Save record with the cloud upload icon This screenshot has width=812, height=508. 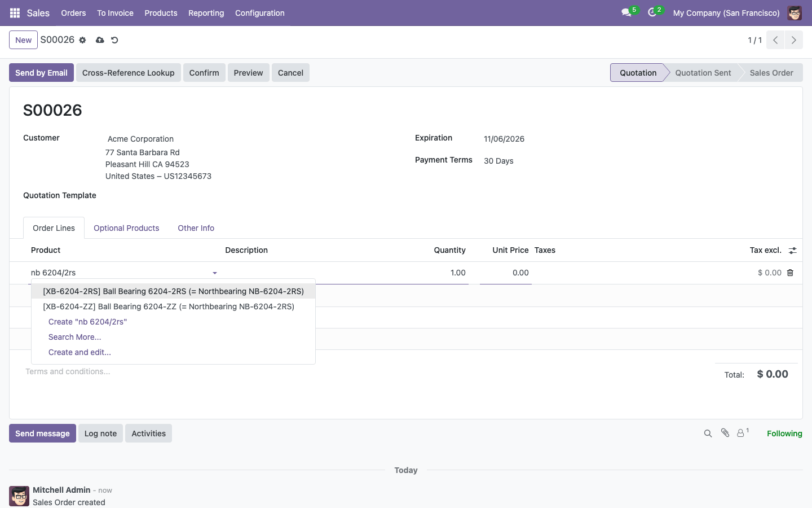tap(100, 40)
